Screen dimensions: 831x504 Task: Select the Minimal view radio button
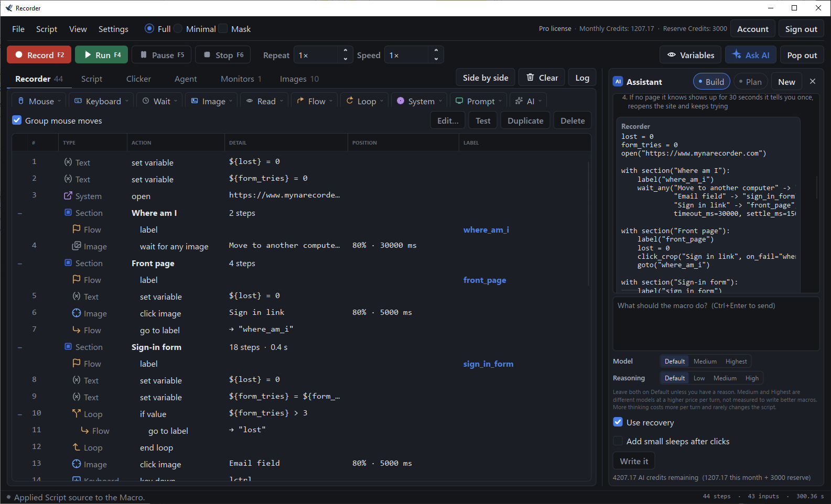pos(178,28)
